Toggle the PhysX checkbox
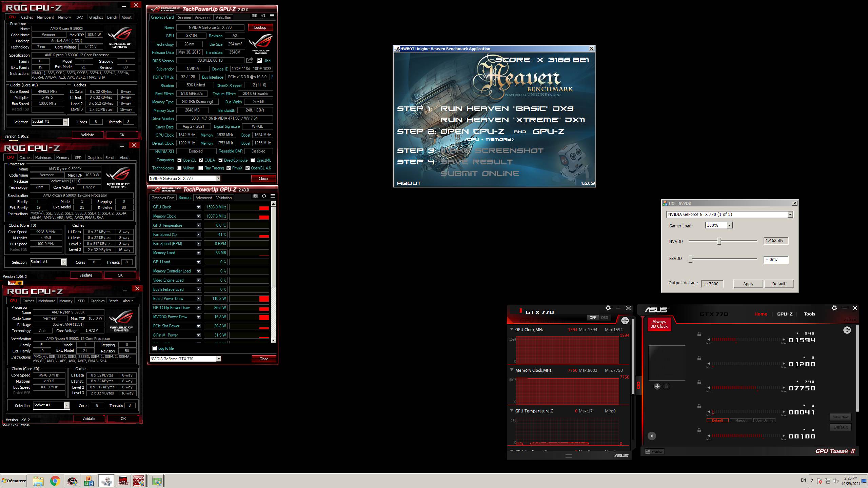The image size is (868, 488). 229,168
